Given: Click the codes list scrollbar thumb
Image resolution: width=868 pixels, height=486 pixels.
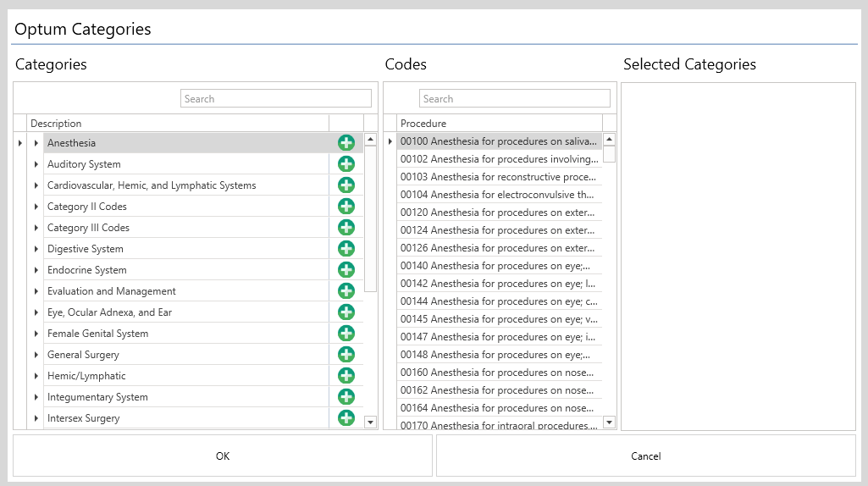Looking at the screenshot, I should (609, 154).
